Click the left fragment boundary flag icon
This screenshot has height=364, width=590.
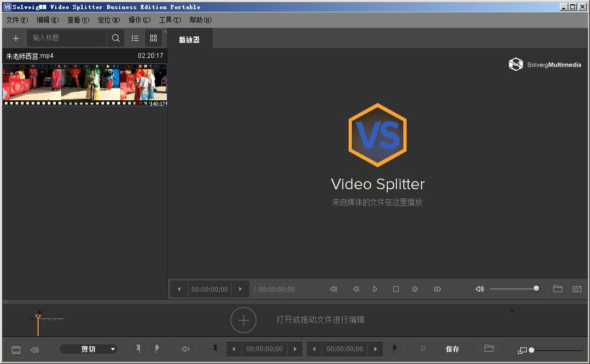(215, 348)
